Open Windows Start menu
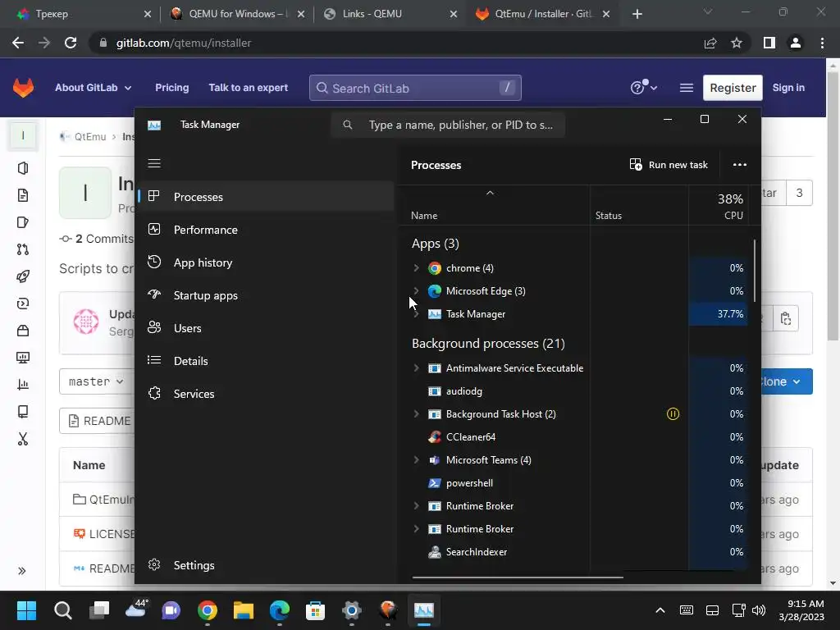The image size is (840, 630). pyautogui.click(x=26, y=610)
